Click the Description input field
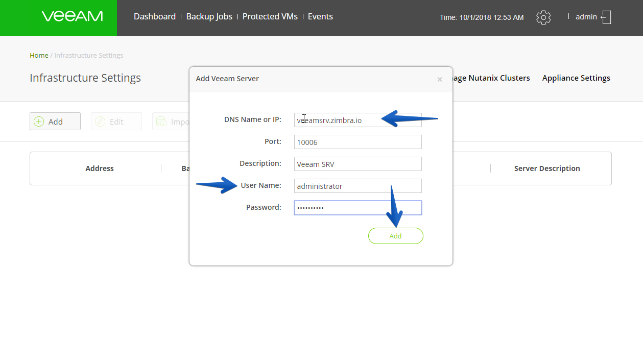Viewport: 643px width, 364px height. tap(358, 164)
